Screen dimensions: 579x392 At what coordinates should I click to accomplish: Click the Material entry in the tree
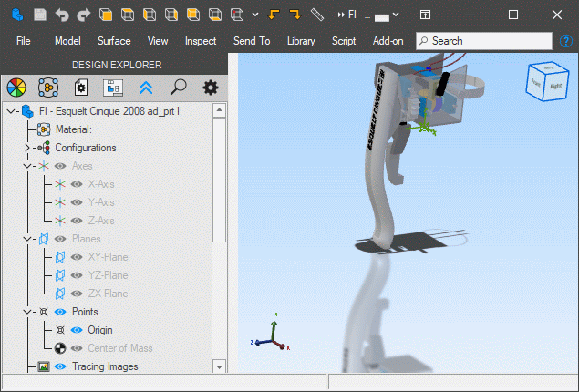pos(73,129)
